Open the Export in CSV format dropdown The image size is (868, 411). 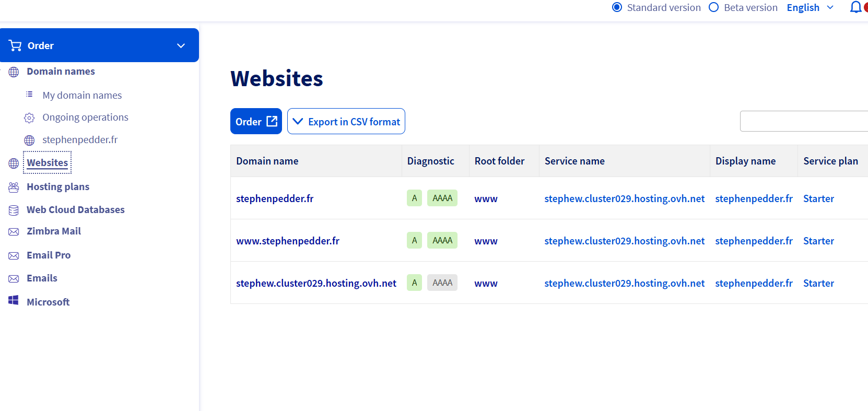tap(346, 122)
